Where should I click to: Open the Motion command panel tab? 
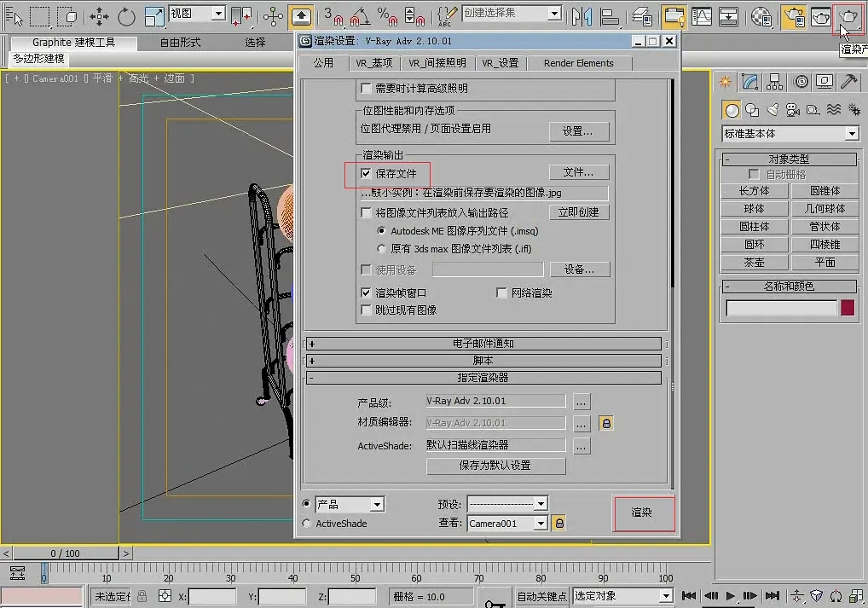click(x=801, y=82)
